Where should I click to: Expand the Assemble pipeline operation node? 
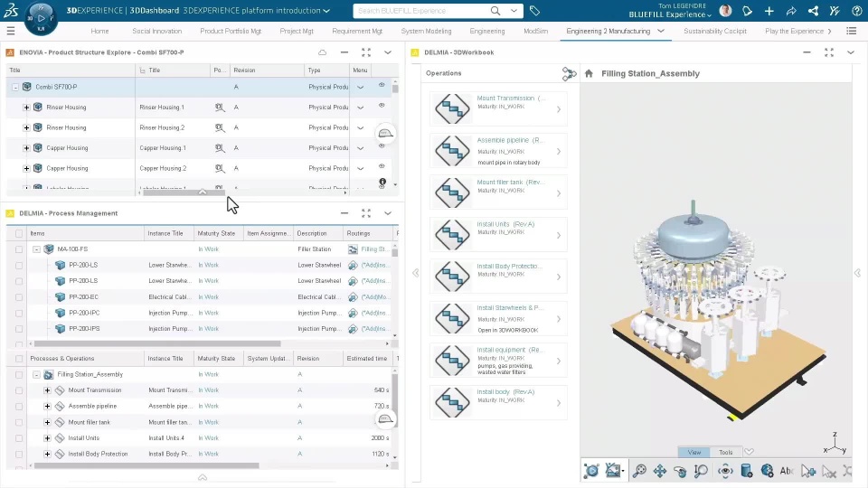[x=48, y=406]
